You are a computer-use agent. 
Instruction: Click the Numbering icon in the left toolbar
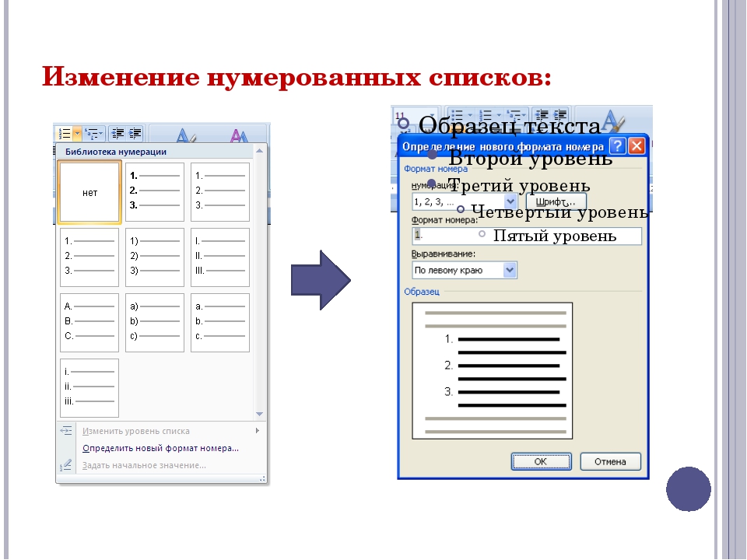click(x=65, y=134)
